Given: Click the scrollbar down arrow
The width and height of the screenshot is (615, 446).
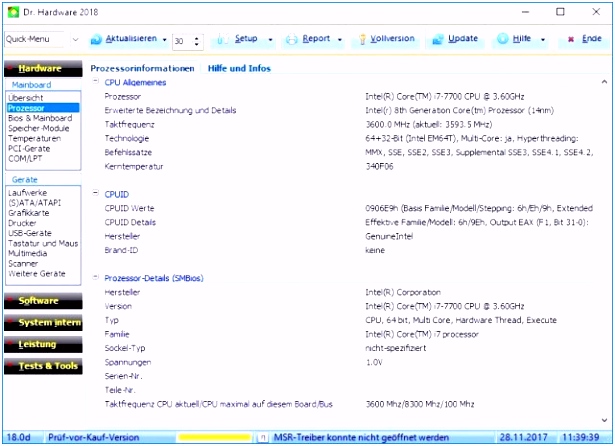Looking at the screenshot, I should pos(604,420).
